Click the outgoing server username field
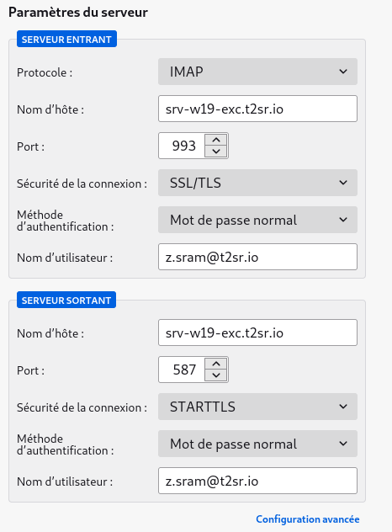392x532 pixels. (x=257, y=481)
